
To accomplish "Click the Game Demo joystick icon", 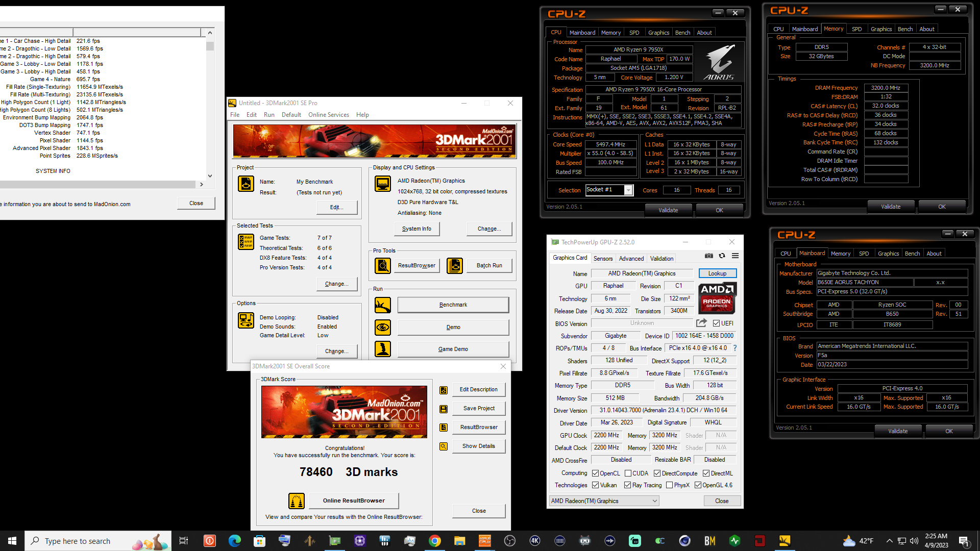I will click(383, 349).
